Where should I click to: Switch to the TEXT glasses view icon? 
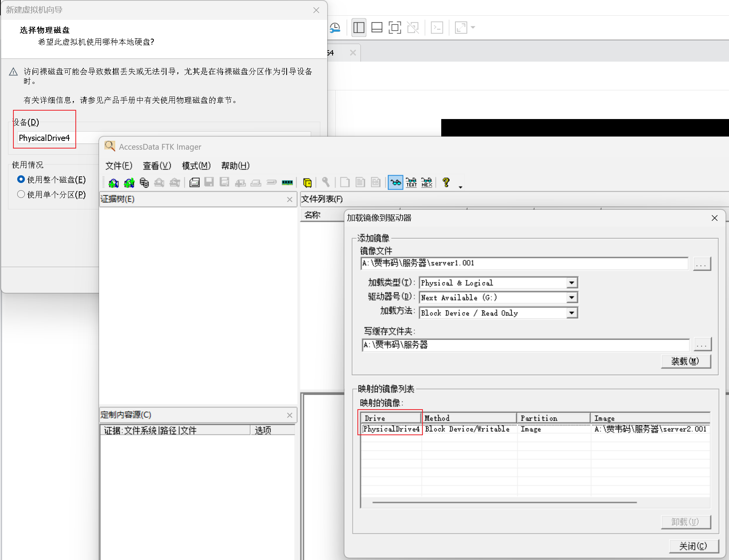(411, 183)
